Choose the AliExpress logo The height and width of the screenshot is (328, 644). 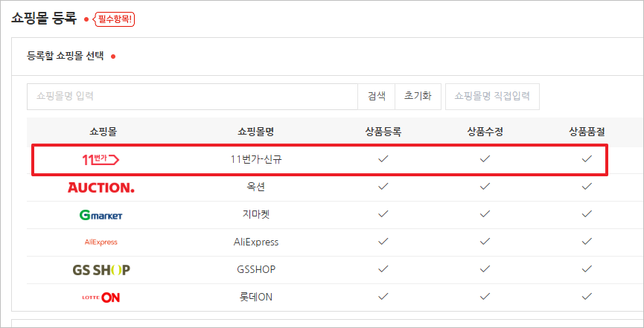point(101,242)
